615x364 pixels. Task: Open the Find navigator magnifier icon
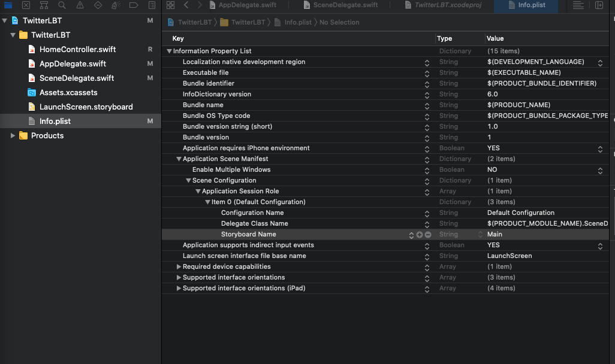[x=62, y=5]
